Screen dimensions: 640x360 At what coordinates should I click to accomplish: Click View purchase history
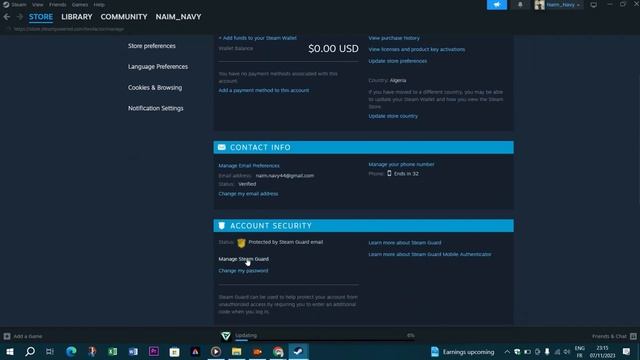pos(394,38)
